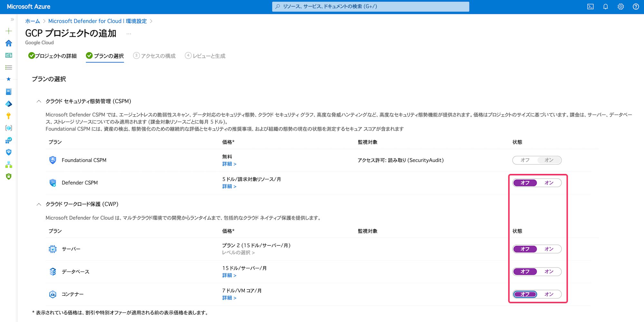The image size is (644, 322).
Task: Click the ホーム breadcrumb link
Action: pos(33,21)
